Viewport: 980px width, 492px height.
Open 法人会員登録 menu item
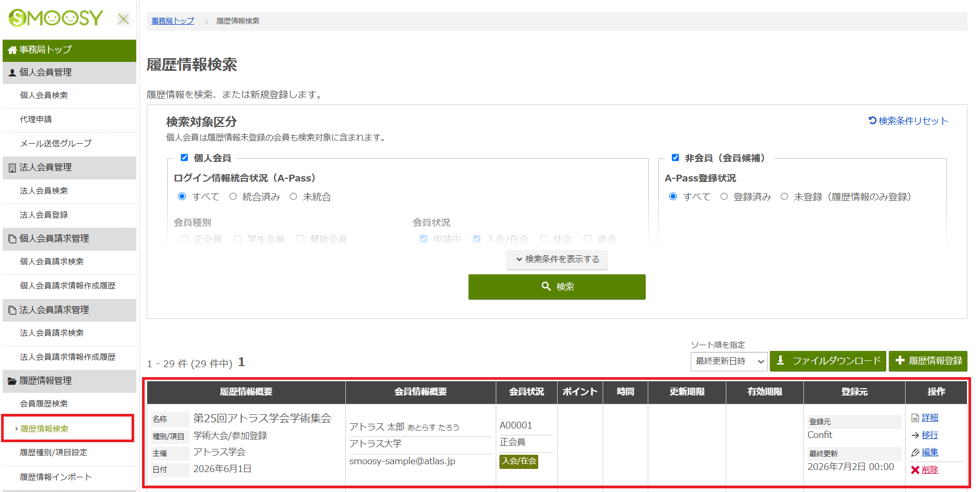click(69, 215)
